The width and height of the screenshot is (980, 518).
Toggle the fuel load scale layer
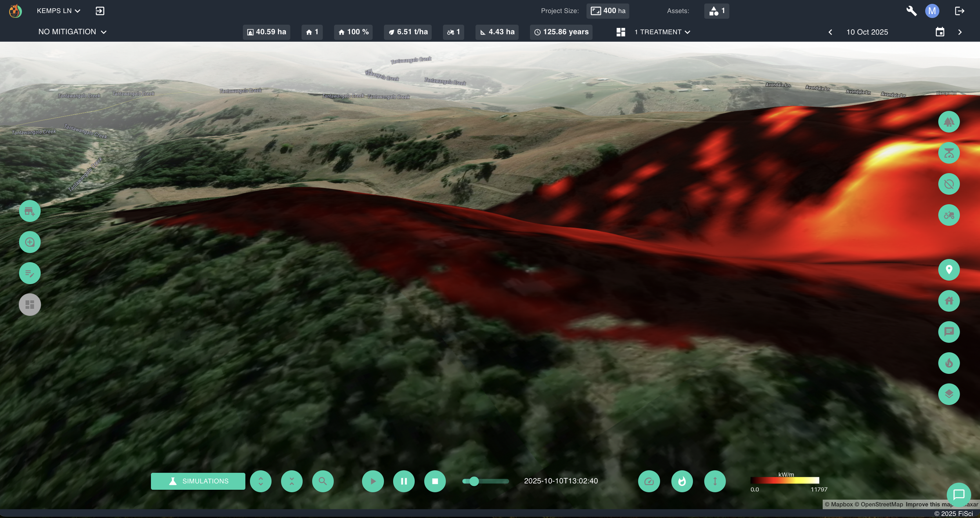coord(949,153)
